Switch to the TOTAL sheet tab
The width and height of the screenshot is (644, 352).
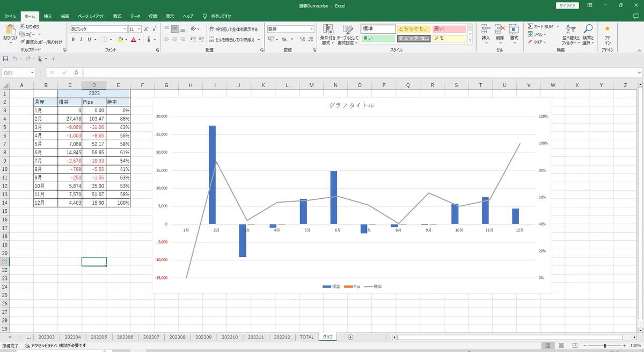coord(306,337)
